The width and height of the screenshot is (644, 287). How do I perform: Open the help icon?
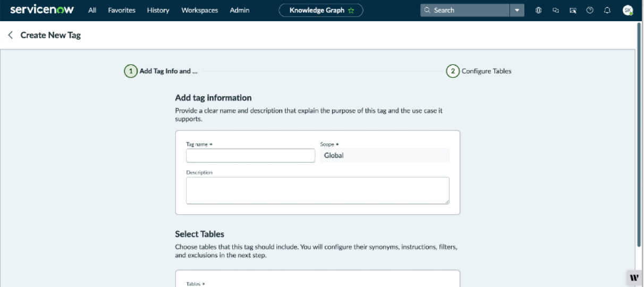point(590,10)
